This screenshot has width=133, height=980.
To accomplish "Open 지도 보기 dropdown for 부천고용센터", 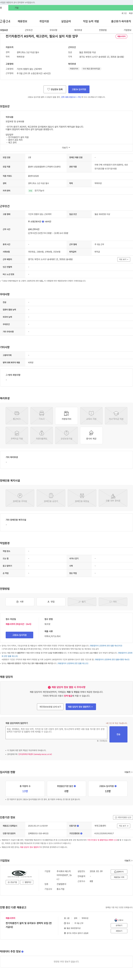I will pos(123,826).
